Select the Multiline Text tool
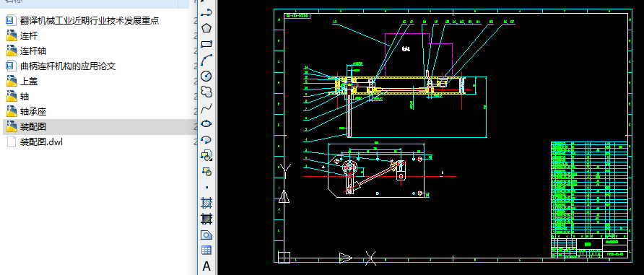 tap(206, 266)
